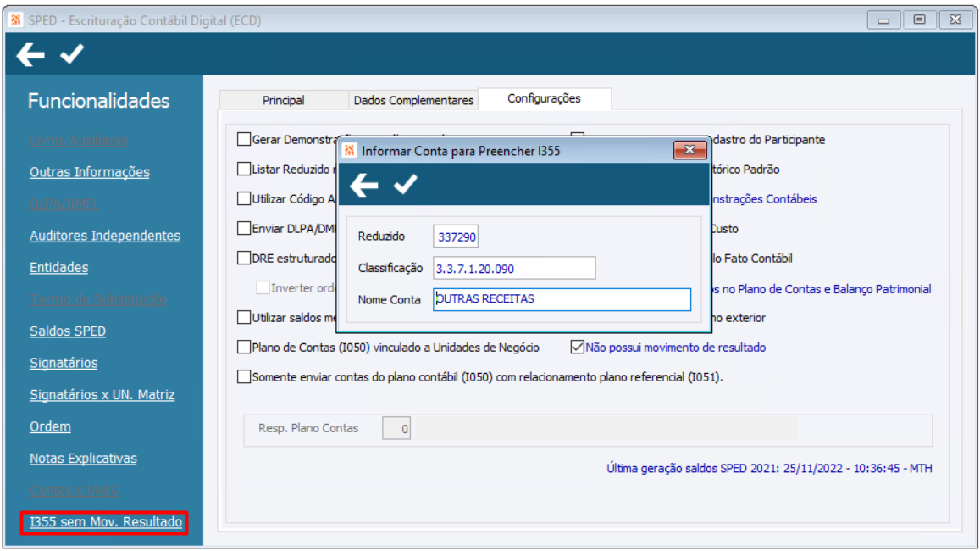The height and width of the screenshot is (551, 980).
Task: Click the Reduzido field with 337290
Action: point(456,237)
